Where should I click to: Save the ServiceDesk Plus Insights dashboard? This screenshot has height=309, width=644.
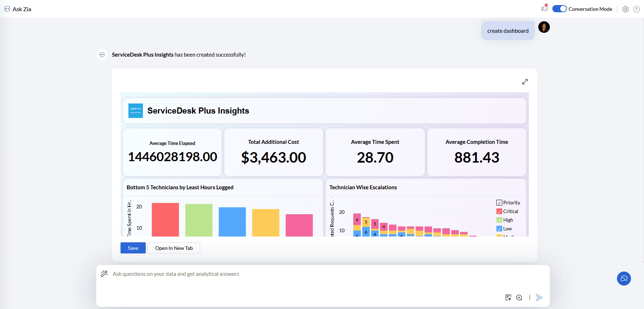(133, 248)
